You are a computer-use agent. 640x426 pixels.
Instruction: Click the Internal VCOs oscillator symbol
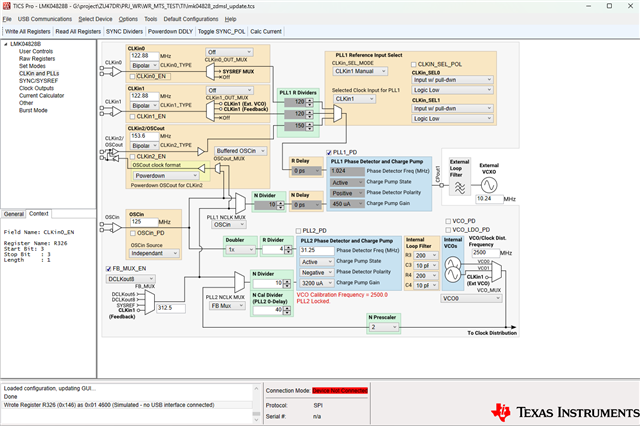(x=452, y=269)
